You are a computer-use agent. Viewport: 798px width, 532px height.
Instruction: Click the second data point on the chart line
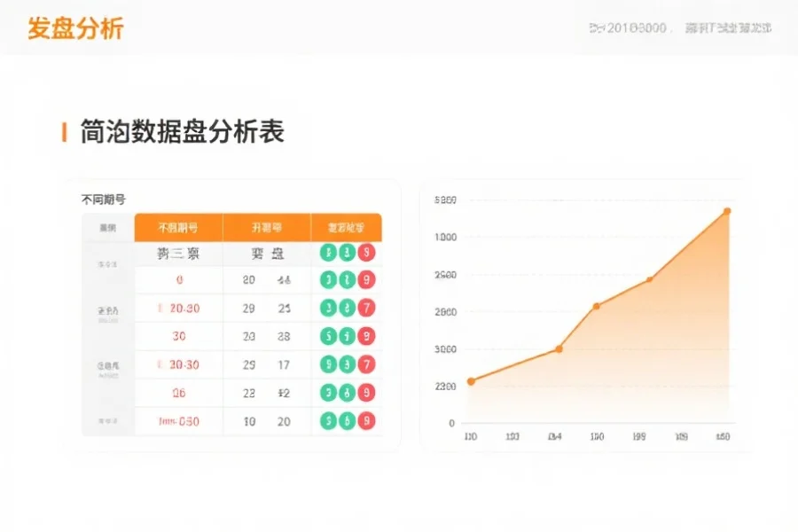559,348
